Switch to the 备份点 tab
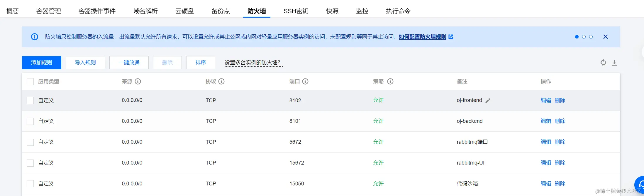 [x=221, y=11]
